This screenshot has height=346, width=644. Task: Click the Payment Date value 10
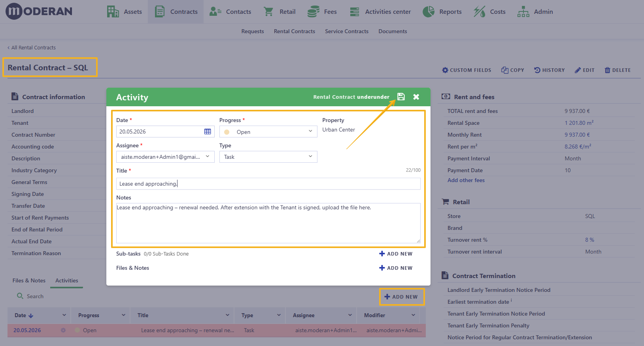[x=568, y=170]
